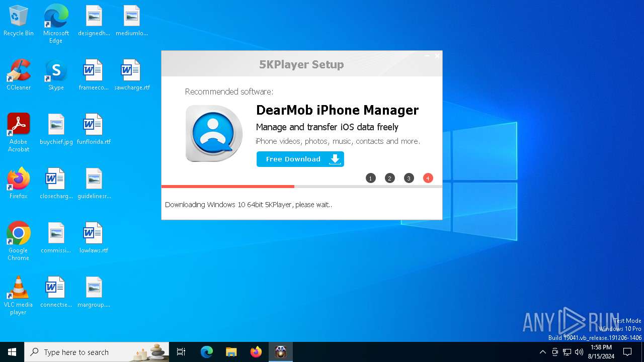644x362 pixels.
Task: Minimize the 5KPlayer Setup window
Action: [x=427, y=56]
